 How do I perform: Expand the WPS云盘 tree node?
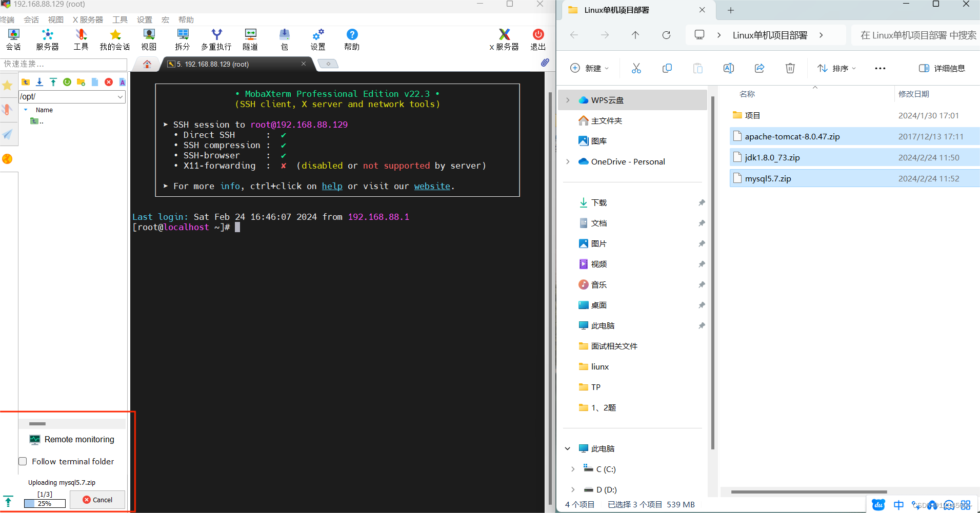[568, 100]
